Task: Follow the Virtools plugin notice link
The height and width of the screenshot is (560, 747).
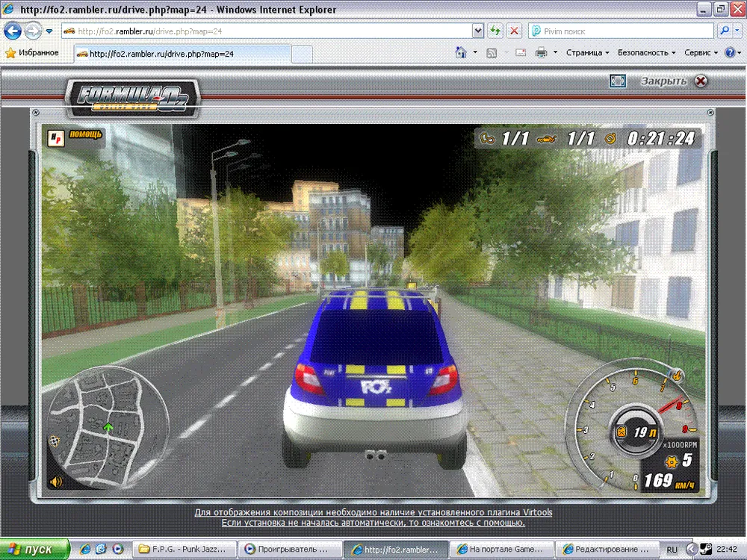Action: point(365,513)
